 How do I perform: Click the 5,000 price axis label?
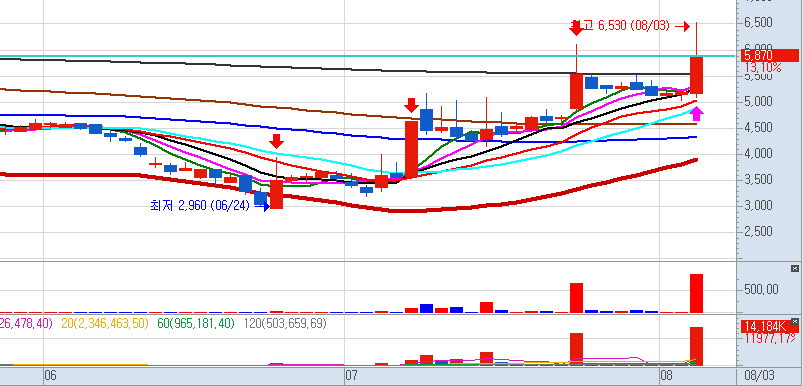(x=758, y=101)
